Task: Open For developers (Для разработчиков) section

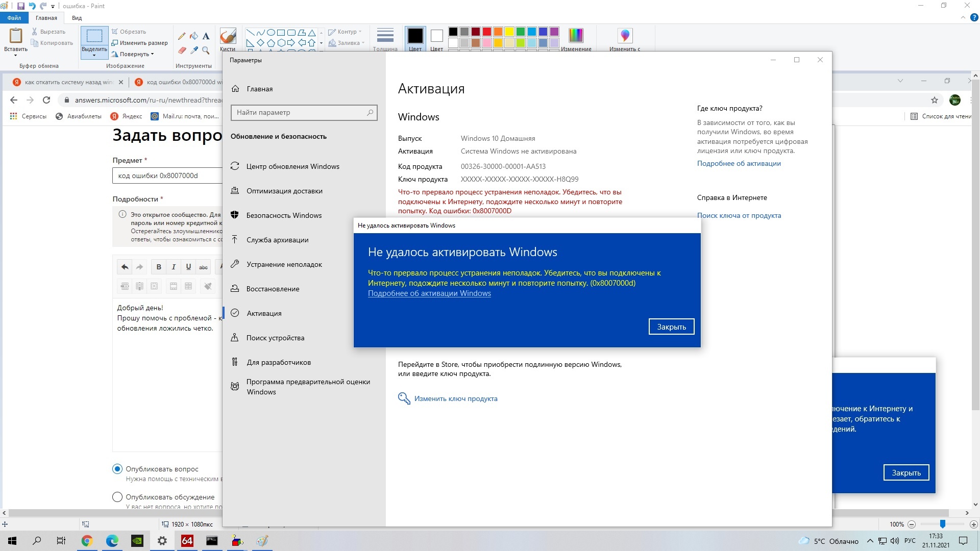Action: [x=304, y=362]
